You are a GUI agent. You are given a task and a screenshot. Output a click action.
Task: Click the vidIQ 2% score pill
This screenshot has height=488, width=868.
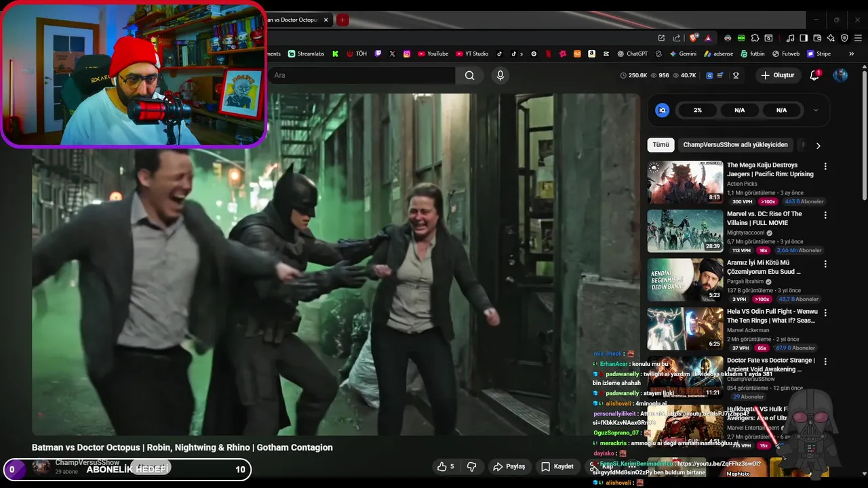(698, 110)
